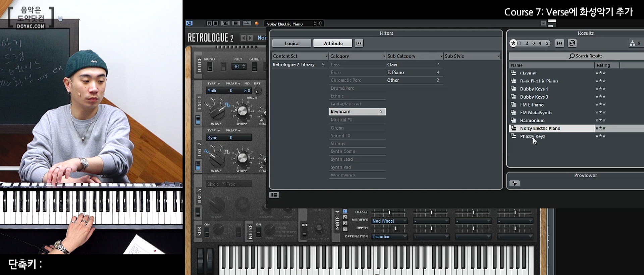Click the magnifier Search Results icon

click(572, 56)
